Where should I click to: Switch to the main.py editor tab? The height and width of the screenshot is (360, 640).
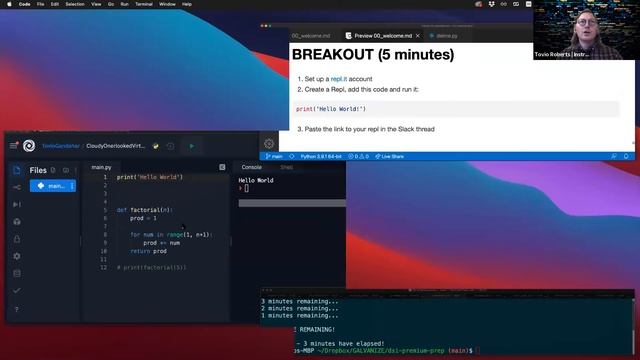coord(101,167)
